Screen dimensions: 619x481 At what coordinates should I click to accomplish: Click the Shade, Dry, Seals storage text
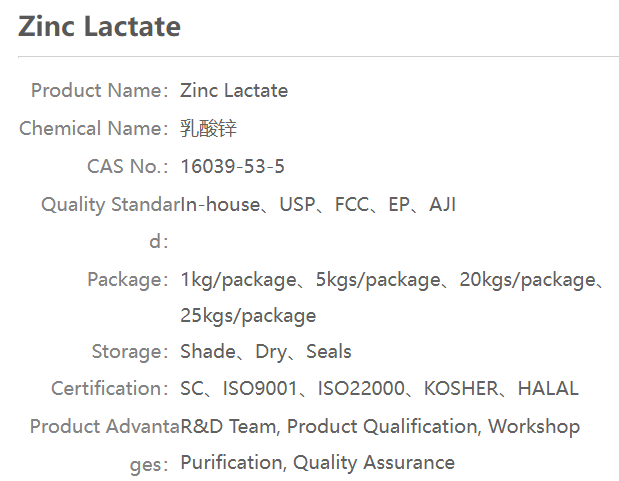pyautogui.click(x=266, y=352)
